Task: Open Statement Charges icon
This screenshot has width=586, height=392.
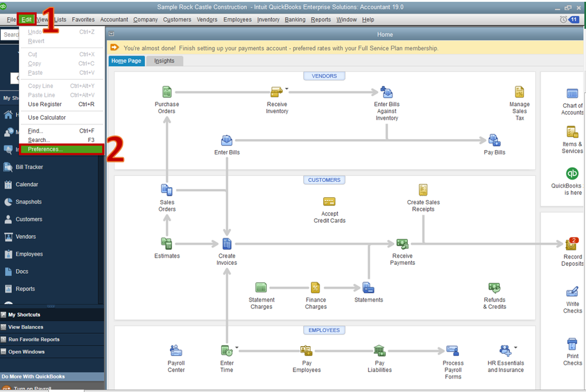Action: [x=261, y=288]
